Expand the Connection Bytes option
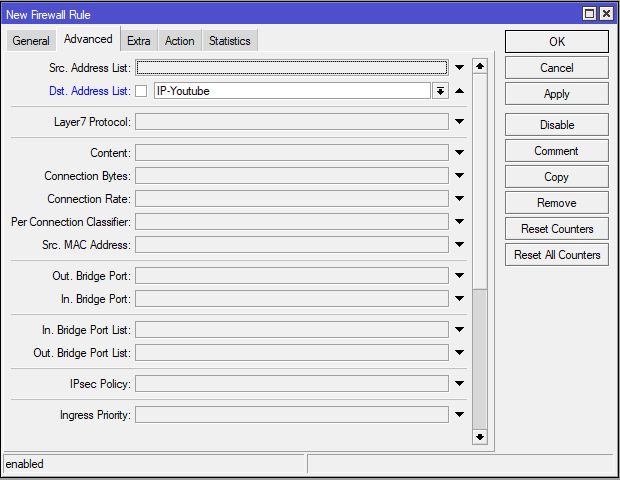This screenshot has height=480, width=620. [459, 176]
